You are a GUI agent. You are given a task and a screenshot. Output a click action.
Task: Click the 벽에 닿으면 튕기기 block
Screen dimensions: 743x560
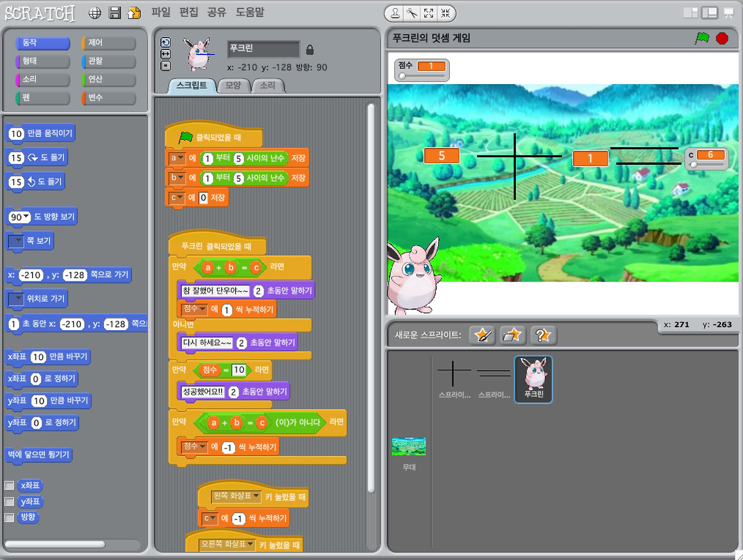pyautogui.click(x=39, y=455)
